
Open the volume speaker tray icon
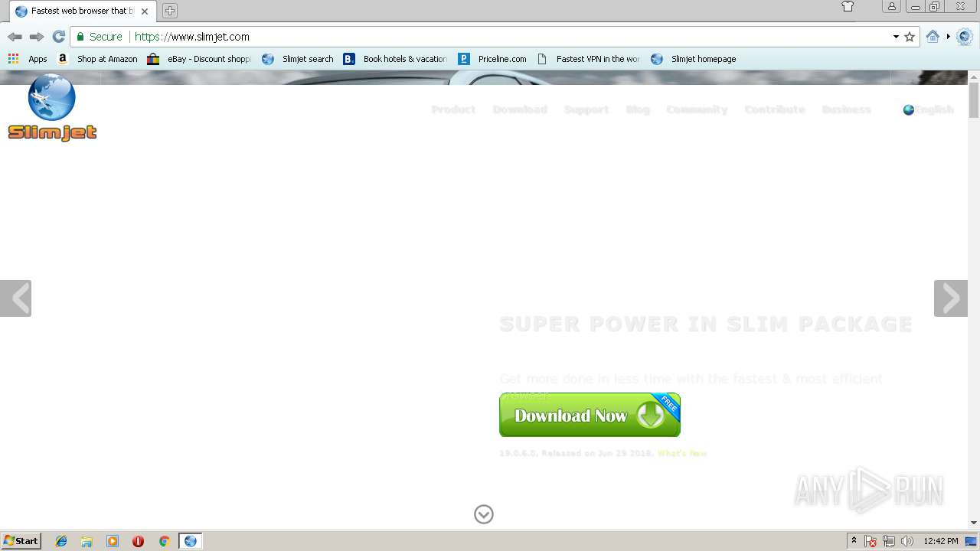pos(906,541)
